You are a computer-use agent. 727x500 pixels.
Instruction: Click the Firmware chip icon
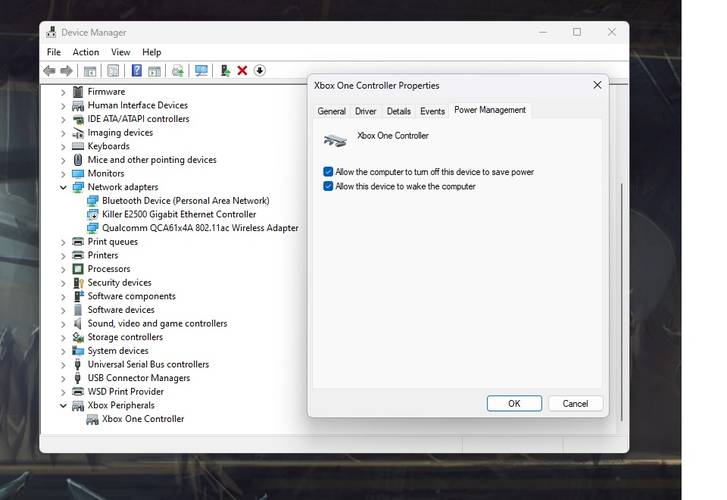point(78,91)
